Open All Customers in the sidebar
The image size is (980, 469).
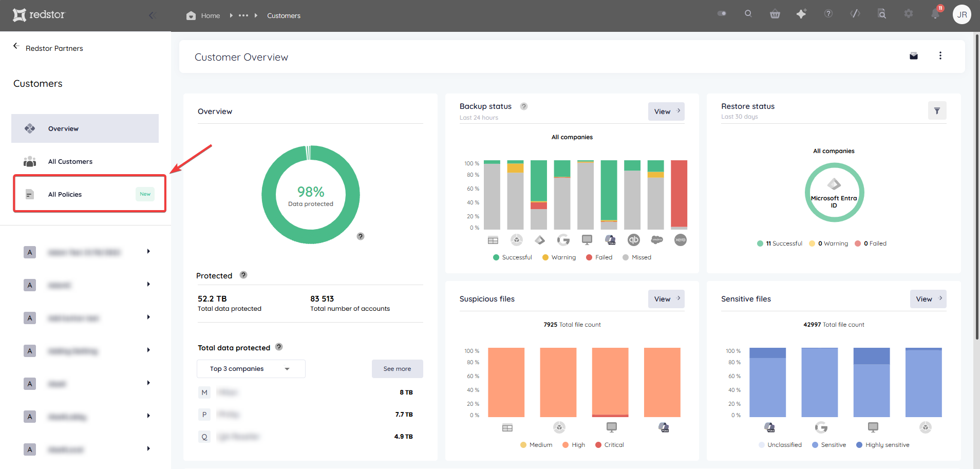[85, 161]
